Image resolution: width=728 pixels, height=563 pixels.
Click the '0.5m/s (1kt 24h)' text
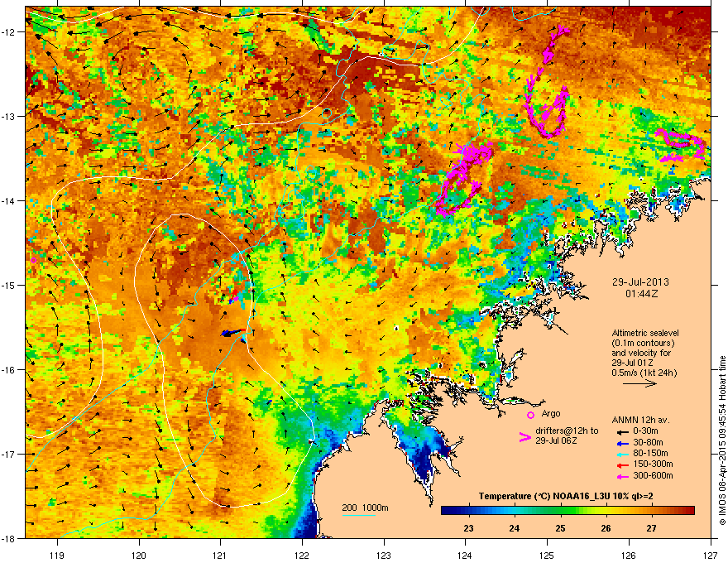644,373
